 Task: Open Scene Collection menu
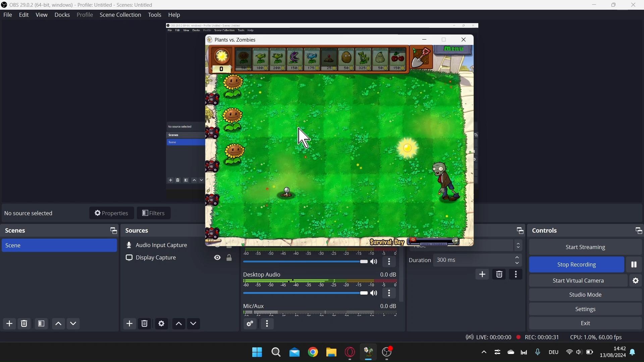click(120, 15)
